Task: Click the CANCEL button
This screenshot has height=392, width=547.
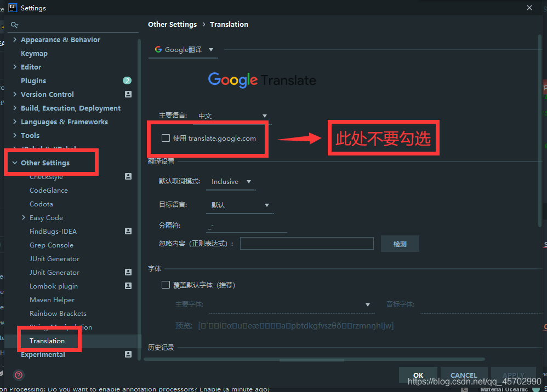Action: (x=464, y=375)
